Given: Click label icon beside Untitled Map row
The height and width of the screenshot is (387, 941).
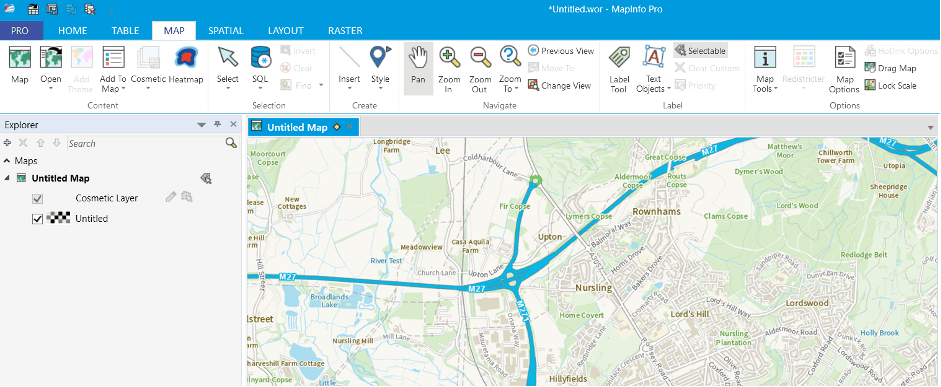Looking at the screenshot, I should pos(206,178).
